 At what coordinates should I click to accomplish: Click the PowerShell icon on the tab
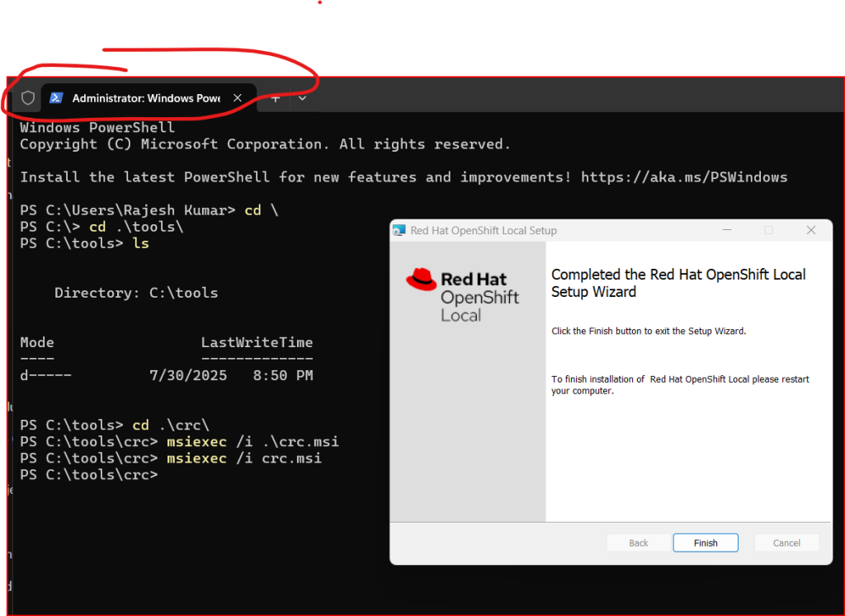coord(56,98)
